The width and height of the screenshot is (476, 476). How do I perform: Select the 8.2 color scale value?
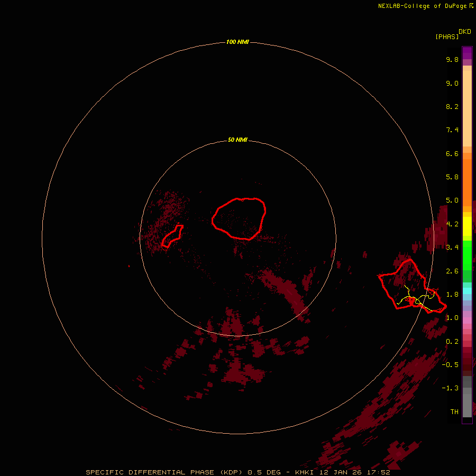click(x=452, y=106)
